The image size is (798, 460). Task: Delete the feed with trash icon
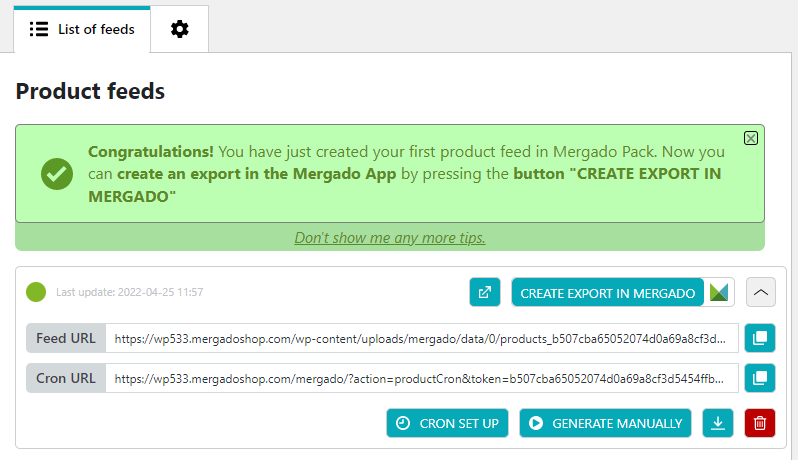coord(760,423)
